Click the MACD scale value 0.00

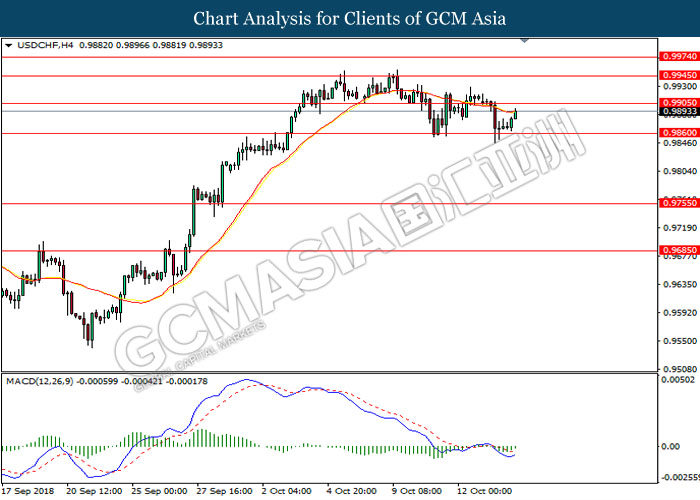670,446
